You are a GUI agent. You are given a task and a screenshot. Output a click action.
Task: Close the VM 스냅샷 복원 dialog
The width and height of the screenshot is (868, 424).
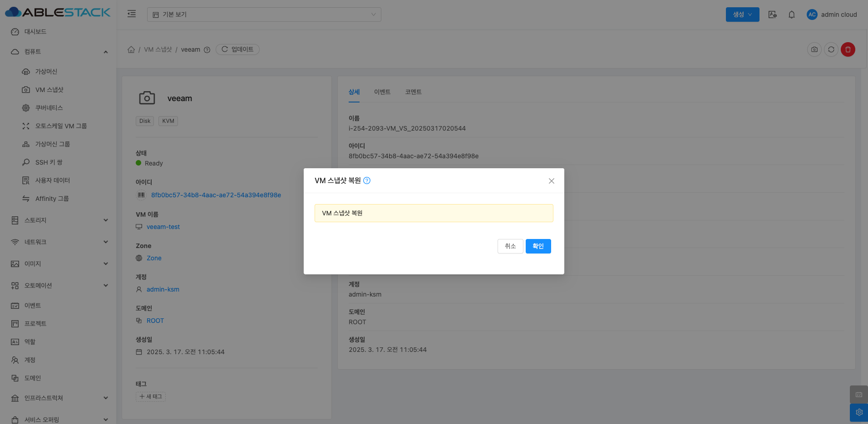(x=551, y=181)
